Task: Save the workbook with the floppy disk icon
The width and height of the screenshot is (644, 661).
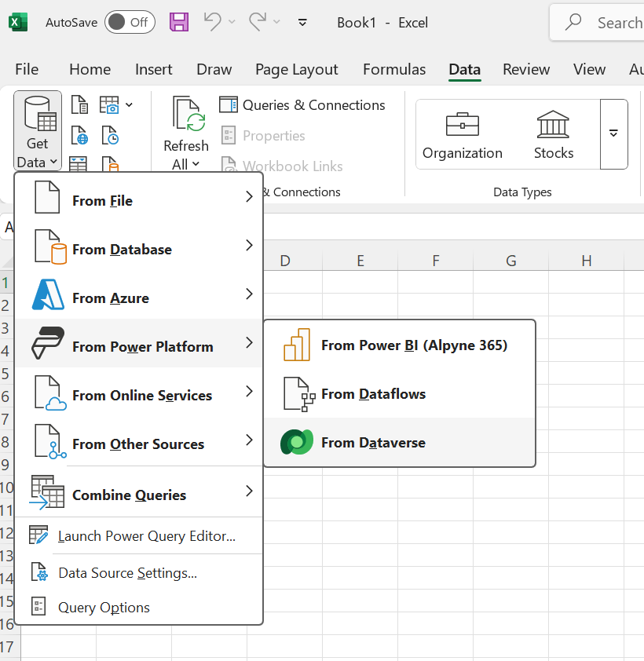Action: point(179,22)
